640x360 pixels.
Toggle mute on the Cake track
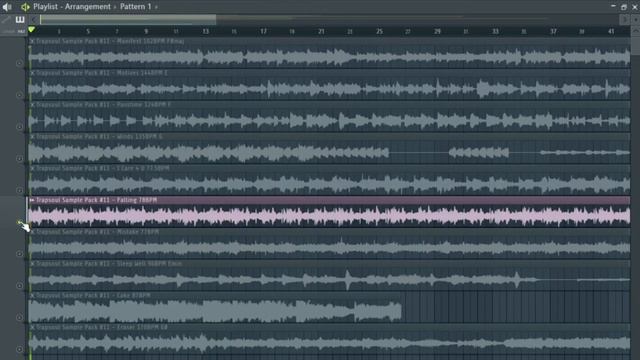(19, 317)
